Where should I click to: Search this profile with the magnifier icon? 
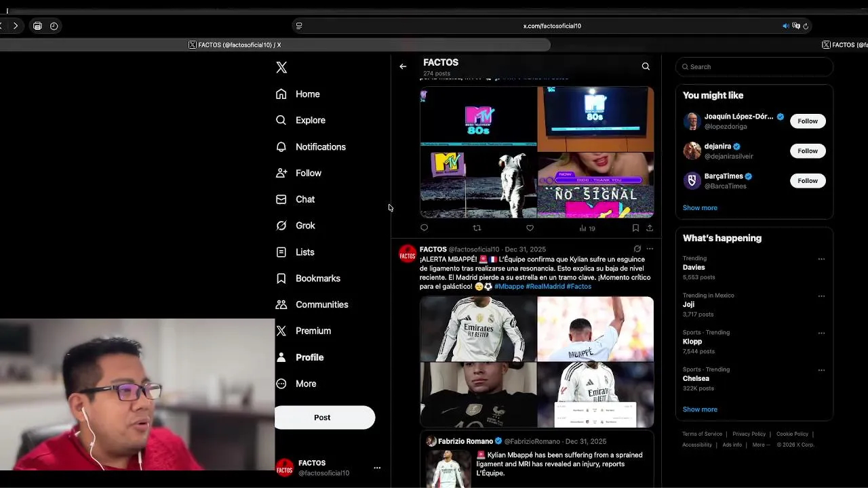pos(646,66)
